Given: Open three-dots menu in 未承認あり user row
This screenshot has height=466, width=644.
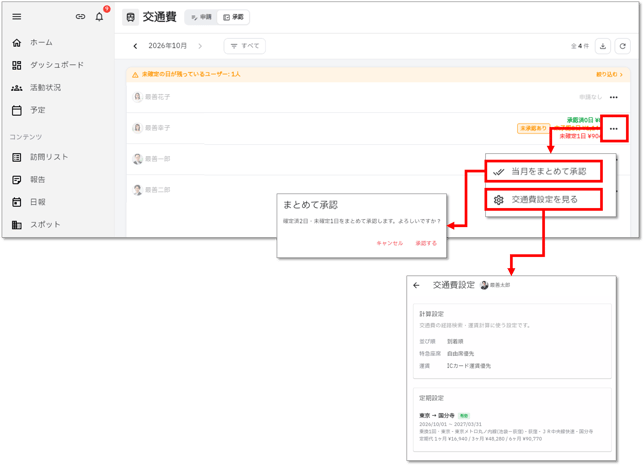Looking at the screenshot, I should click(614, 129).
